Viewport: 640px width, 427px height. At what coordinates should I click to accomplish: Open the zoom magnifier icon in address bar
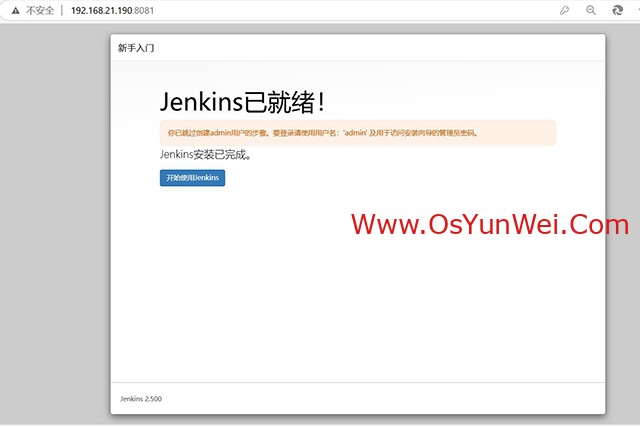(591, 10)
